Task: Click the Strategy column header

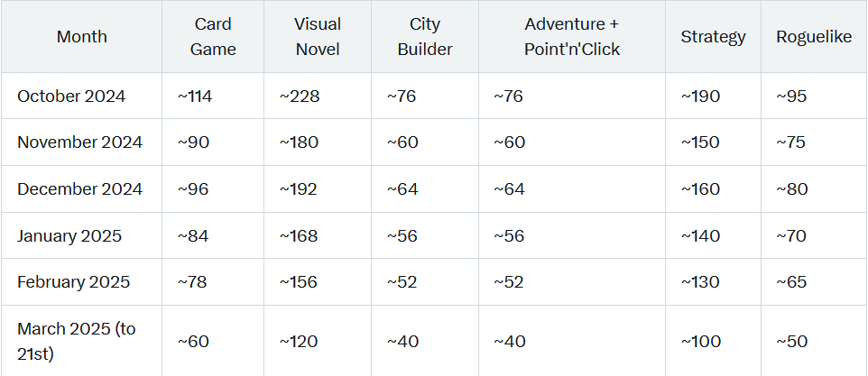Action: (713, 37)
